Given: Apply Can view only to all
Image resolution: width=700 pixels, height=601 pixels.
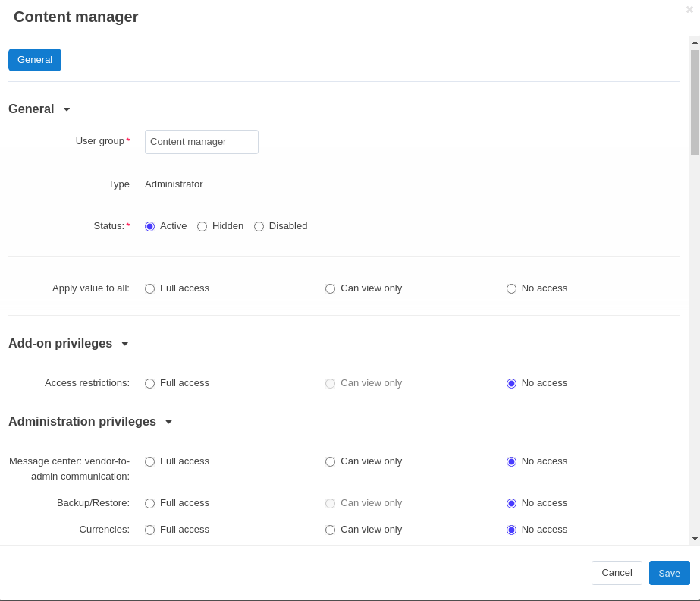Looking at the screenshot, I should click(x=331, y=288).
